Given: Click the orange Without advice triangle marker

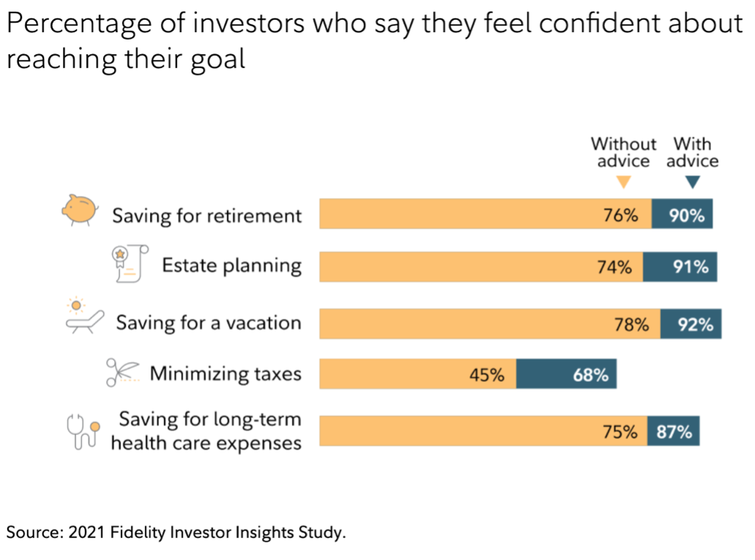Looking at the screenshot, I should 623,183.
